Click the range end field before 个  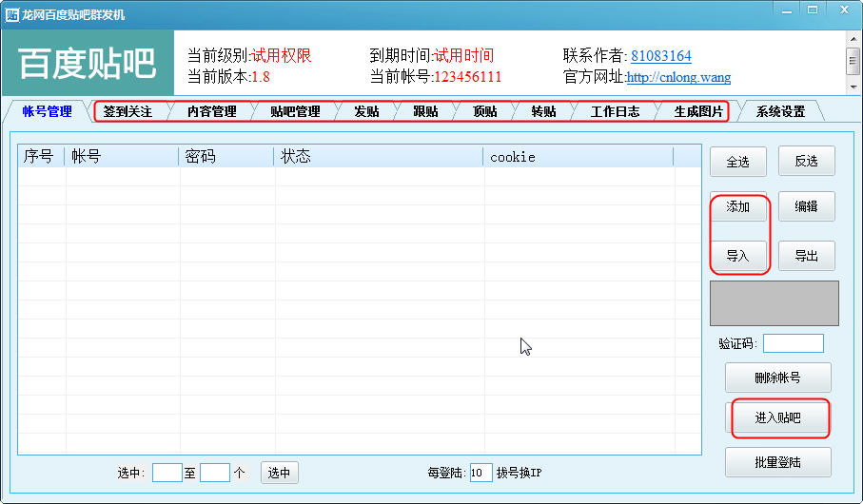215,473
